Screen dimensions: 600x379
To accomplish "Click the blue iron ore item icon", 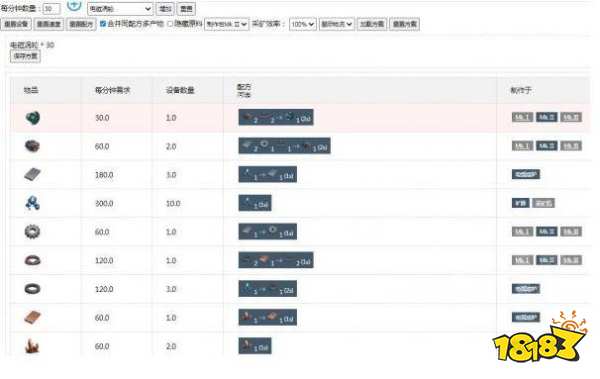I will coord(33,203).
